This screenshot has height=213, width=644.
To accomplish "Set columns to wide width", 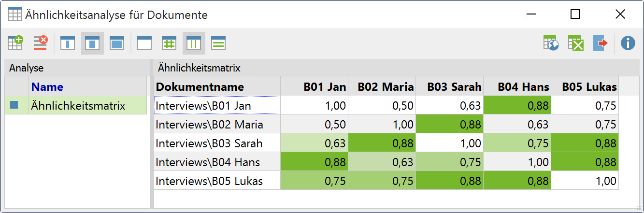I will pyautogui.click(x=117, y=43).
